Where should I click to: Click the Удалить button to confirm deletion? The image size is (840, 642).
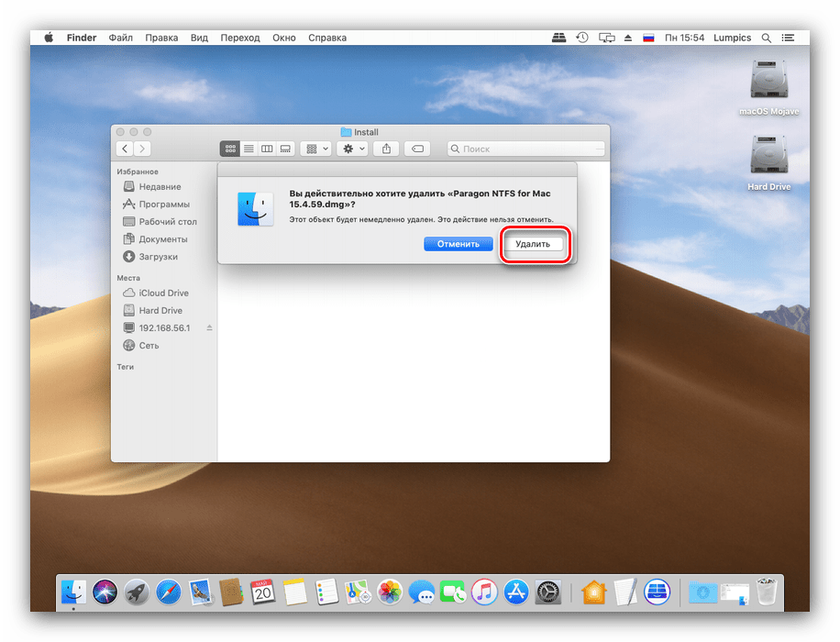pyautogui.click(x=533, y=244)
